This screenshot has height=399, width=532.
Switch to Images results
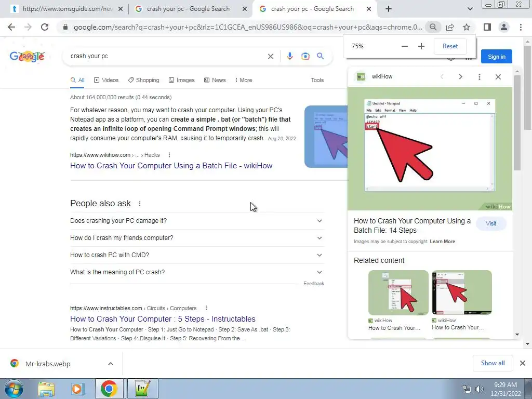(x=181, y=80)
